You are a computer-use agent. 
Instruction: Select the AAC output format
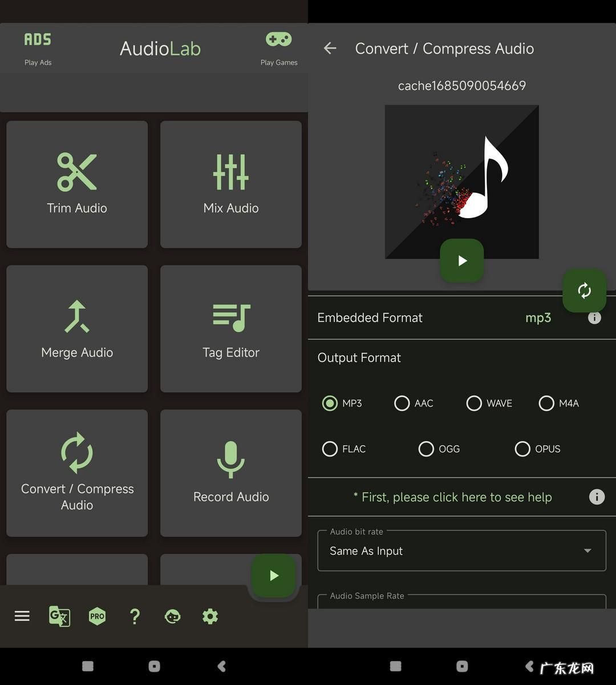[x=402, y=403]
